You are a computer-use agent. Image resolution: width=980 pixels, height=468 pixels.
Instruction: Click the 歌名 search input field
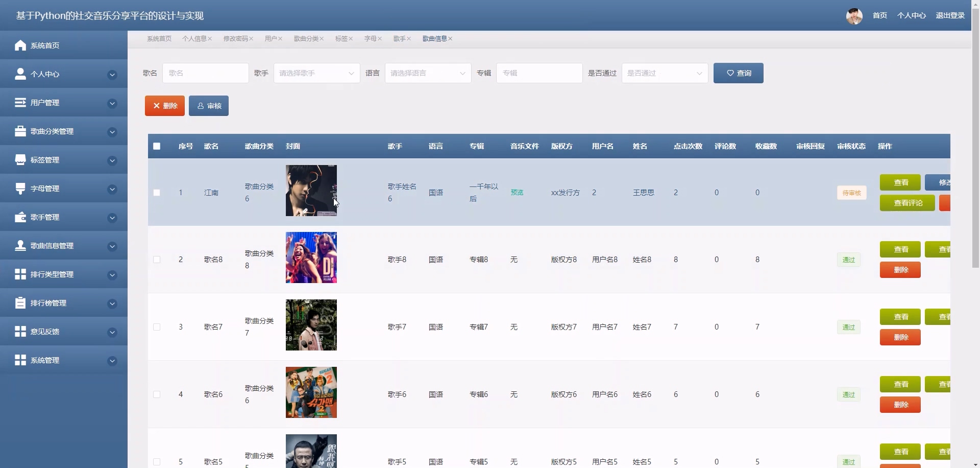coord(205,73)
